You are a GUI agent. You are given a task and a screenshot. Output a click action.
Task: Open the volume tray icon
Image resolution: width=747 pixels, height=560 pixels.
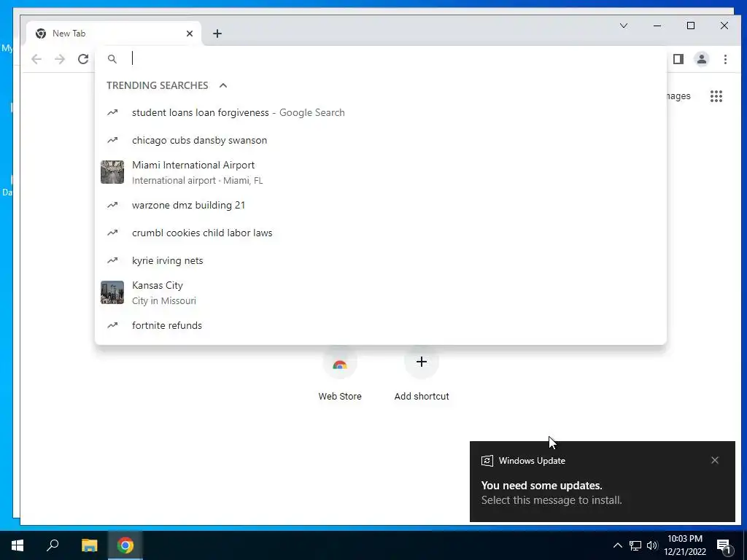[652, 545]
